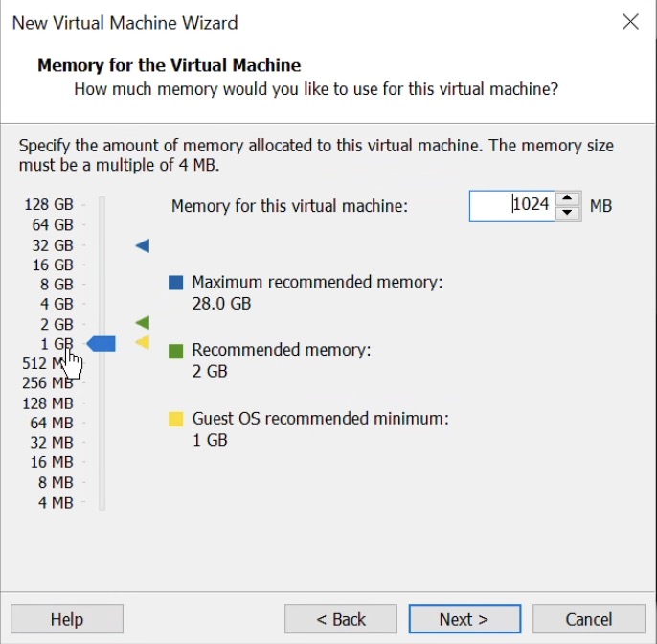Go back with the Back button
The height and width of the screenshot is (644, 657).
tap(342, 619)
